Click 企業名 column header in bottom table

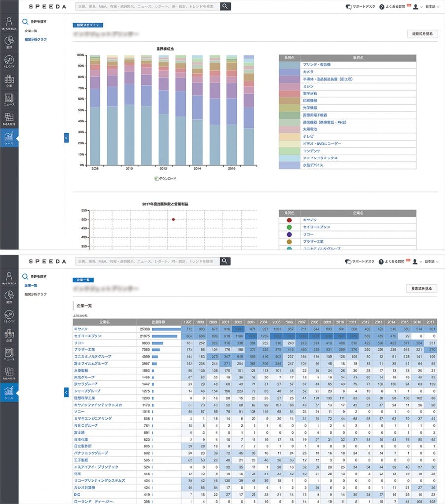[x=104, y=322]
